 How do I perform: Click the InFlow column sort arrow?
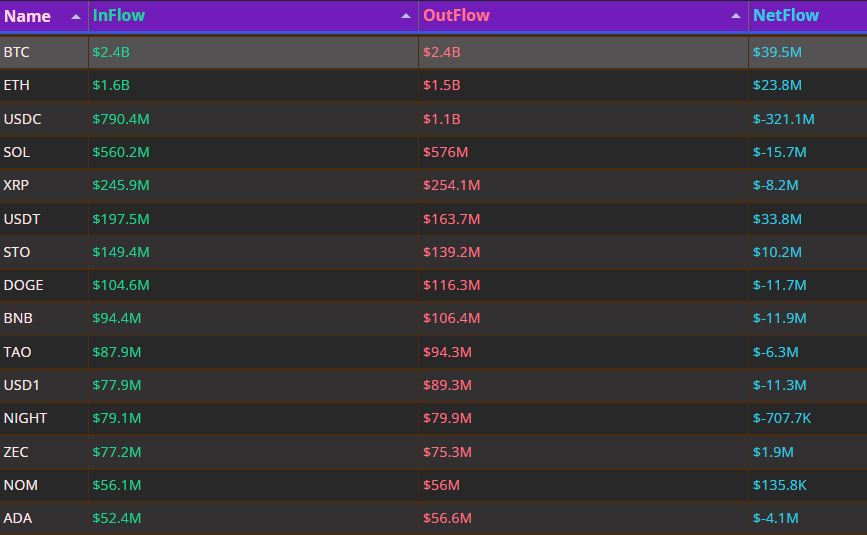[x=405, y=17]
